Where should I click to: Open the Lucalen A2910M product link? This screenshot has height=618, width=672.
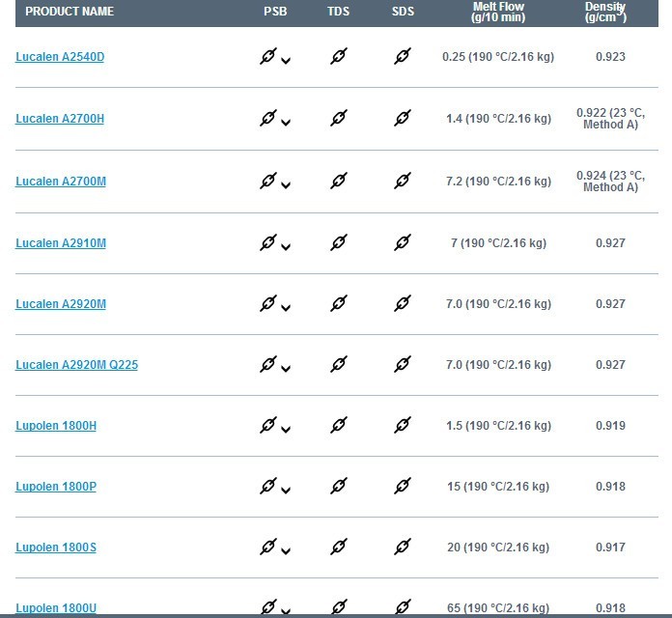click(61, 243)
